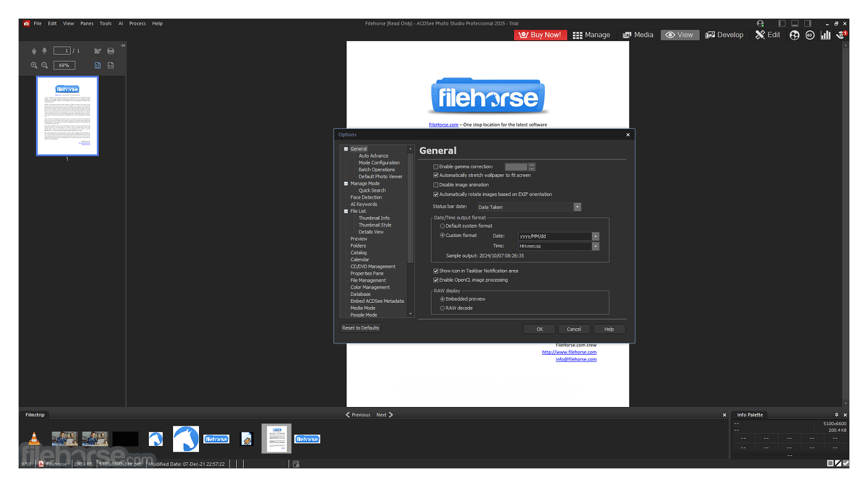This screenshot has width=868, height=487.
Task: Pin the page thumbnail panel
Action: [x=123, y=45]
